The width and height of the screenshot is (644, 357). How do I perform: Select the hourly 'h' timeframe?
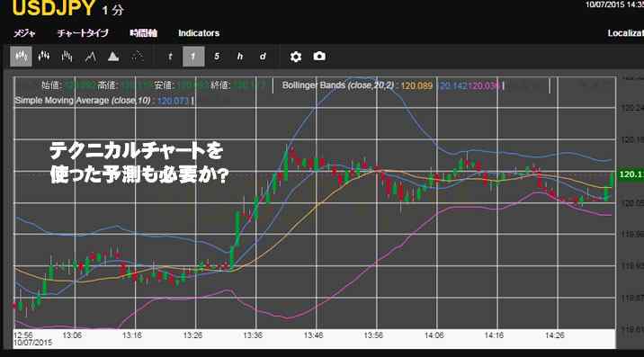[x=240, y=57]
